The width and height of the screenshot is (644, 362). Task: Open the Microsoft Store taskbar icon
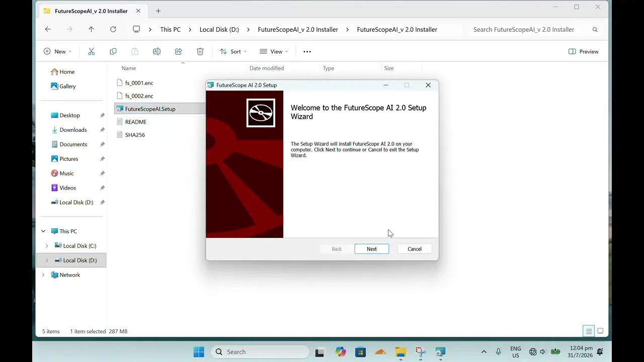click(360, 352)
